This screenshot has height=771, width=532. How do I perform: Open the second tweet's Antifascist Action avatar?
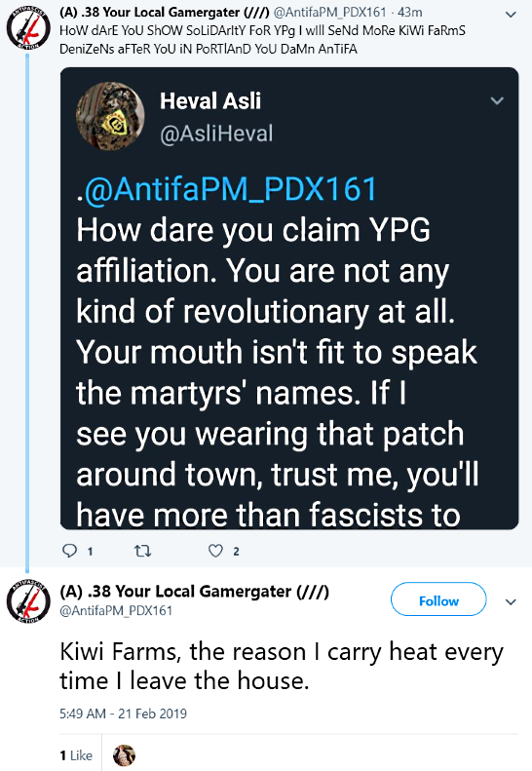(28, 601)
